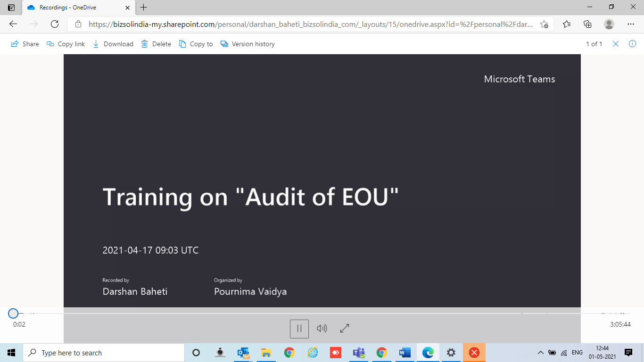Image resolution: width=644 pixels, height=362 pixels.
Task: Open Microsoft Teams from the taskbar
Action: tap(359, 353)
